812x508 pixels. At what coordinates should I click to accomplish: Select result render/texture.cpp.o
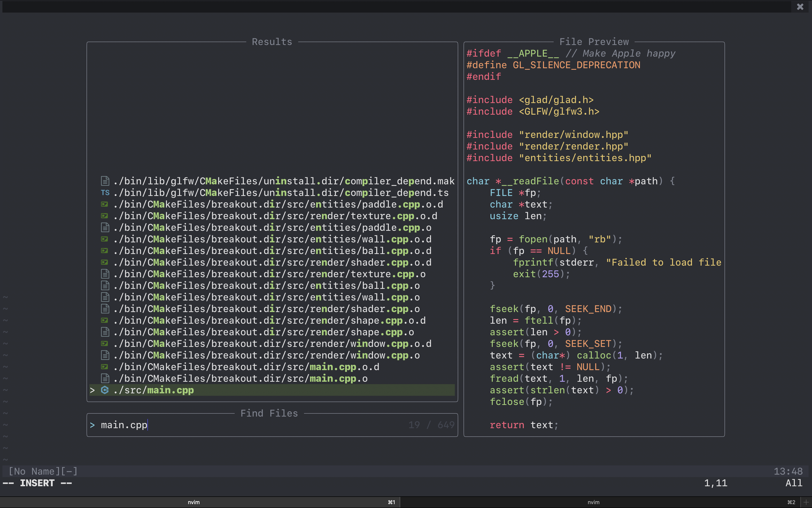[x=272, y=274]
